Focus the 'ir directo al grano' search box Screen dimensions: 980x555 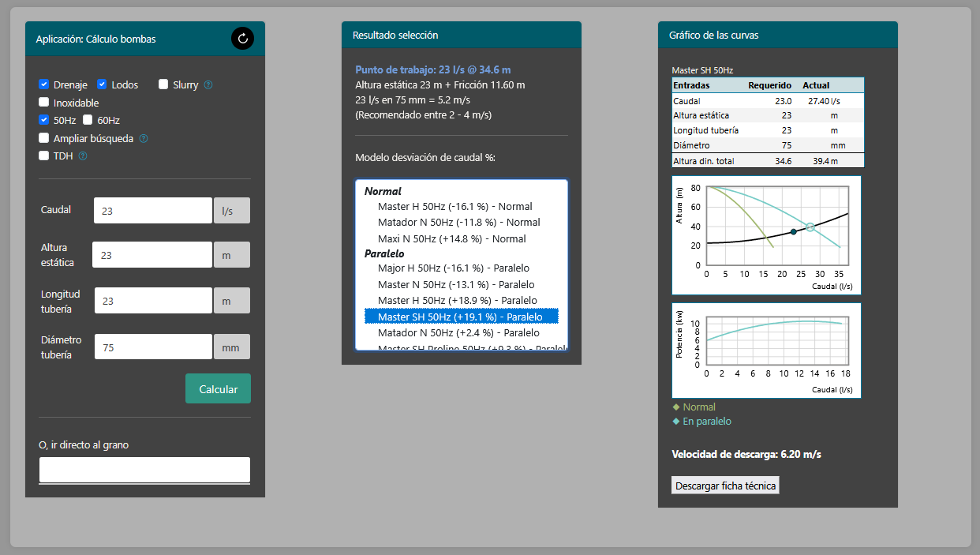[x=144, y=469]
